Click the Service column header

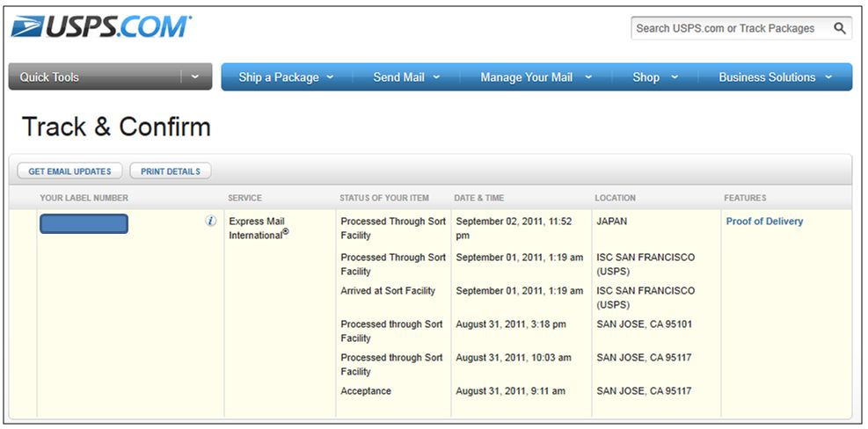click(244, 198)
